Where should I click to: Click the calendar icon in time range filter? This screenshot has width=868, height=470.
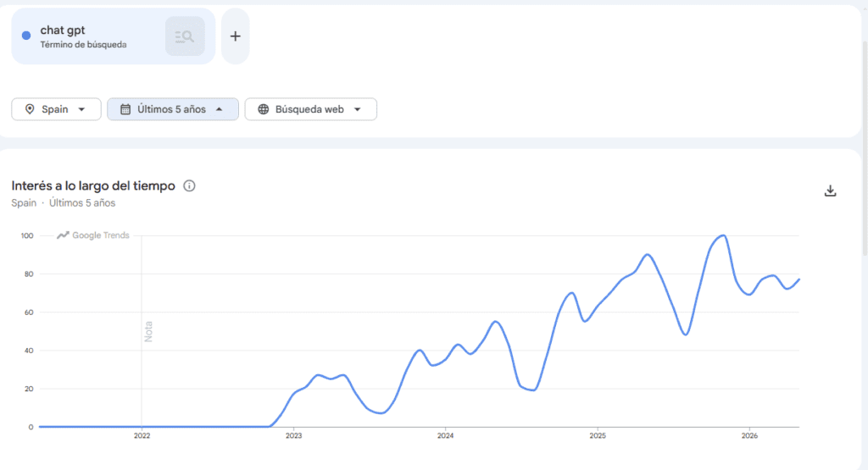[x=125, y=109]
